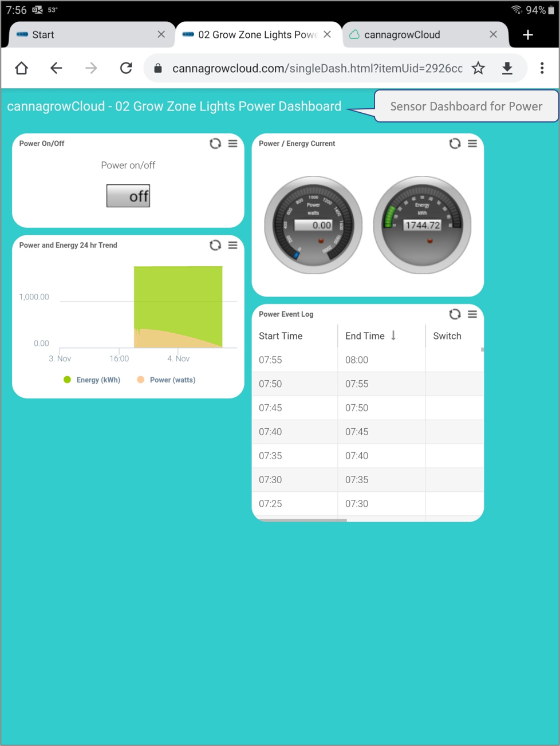Refresh the Power Event Log

click(455, 314)
